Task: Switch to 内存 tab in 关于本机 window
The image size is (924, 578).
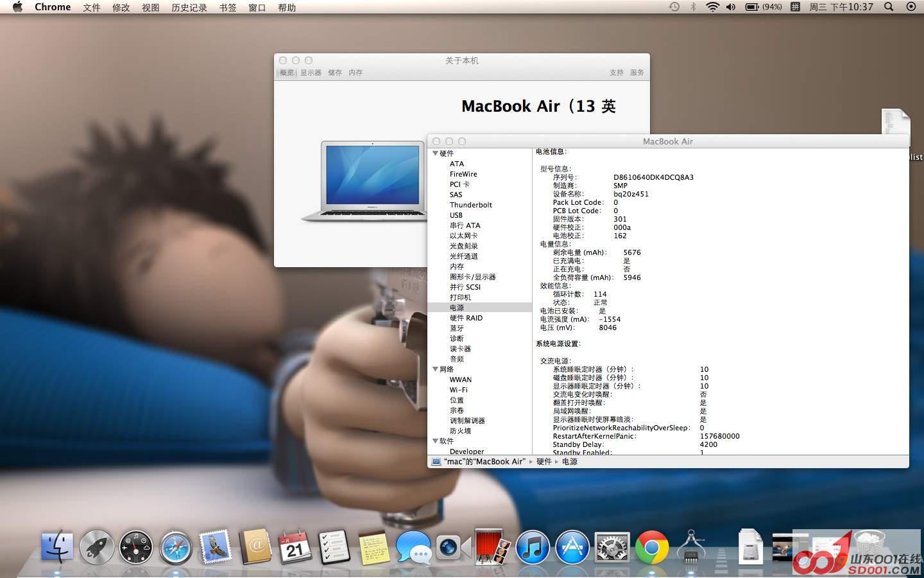Action: click(x=355, y=73)
